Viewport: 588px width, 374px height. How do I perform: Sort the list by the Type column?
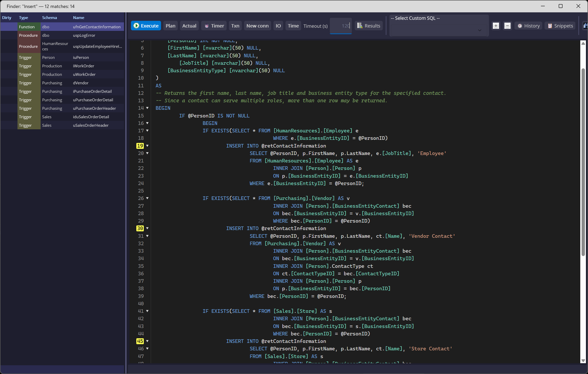click(x=23, y=17)
